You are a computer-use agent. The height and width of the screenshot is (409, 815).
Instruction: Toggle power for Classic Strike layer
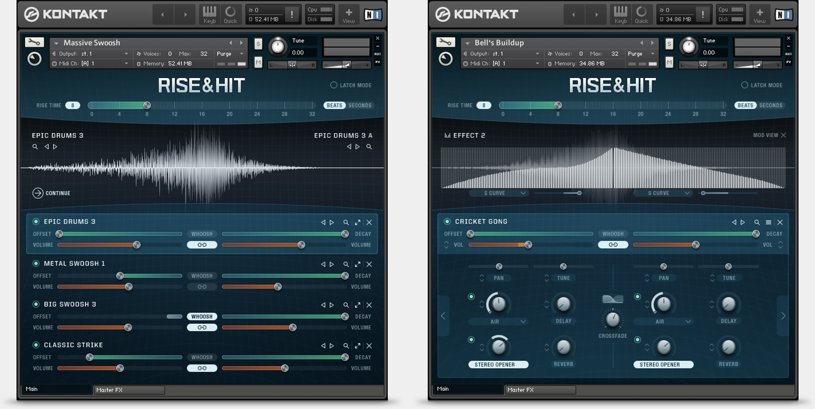[x=36, y=345]
